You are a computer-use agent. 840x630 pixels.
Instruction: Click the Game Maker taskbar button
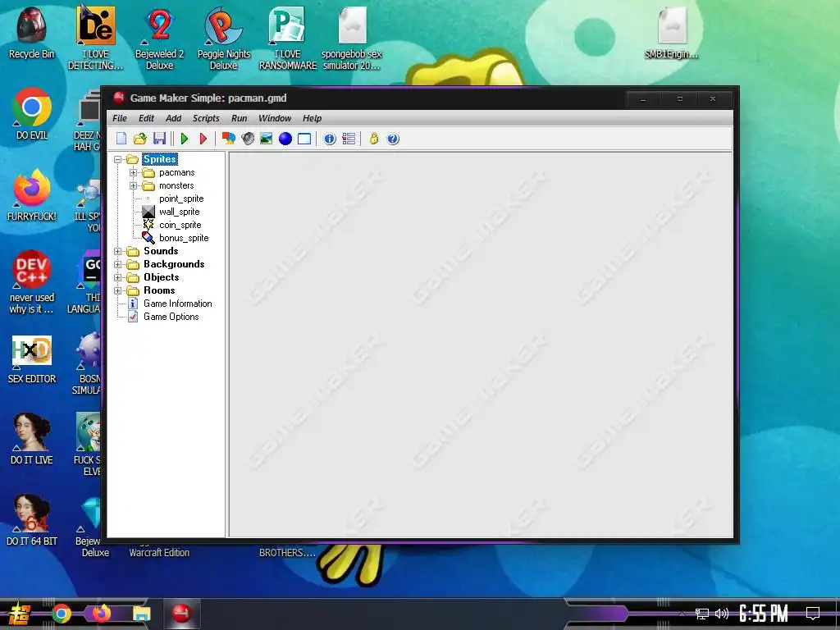pyautogui.click(x=181, y=614)
